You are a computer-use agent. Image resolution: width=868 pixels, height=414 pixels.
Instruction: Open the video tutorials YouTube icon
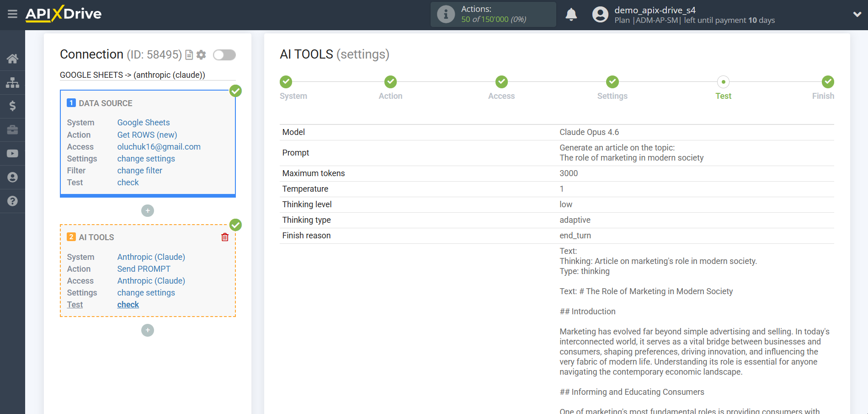tap(12, 154)
